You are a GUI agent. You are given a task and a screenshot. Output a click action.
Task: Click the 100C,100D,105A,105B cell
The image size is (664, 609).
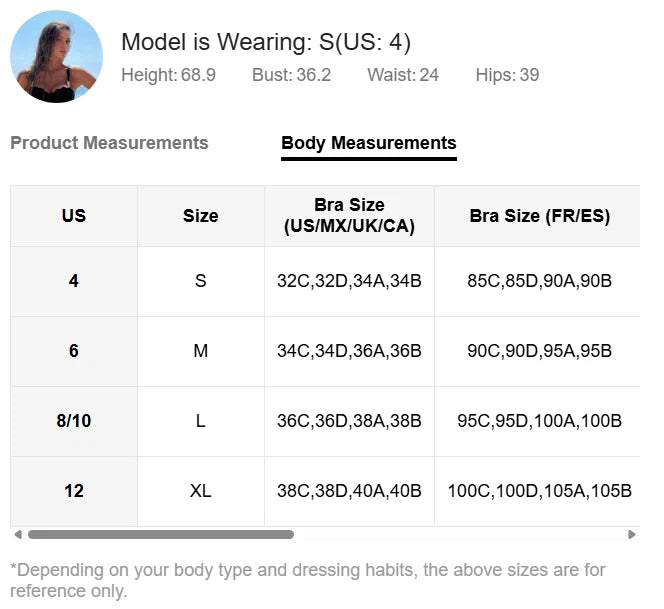click(539, 491)
